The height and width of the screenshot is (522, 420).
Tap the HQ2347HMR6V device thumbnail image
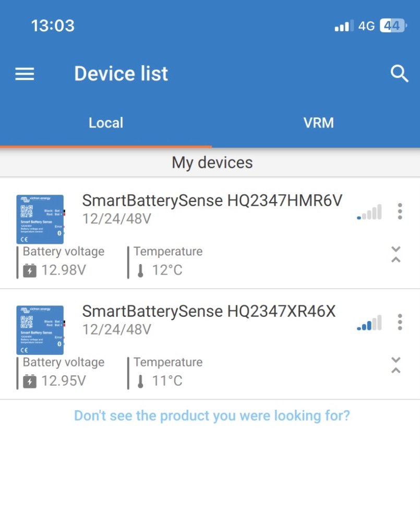40,219
